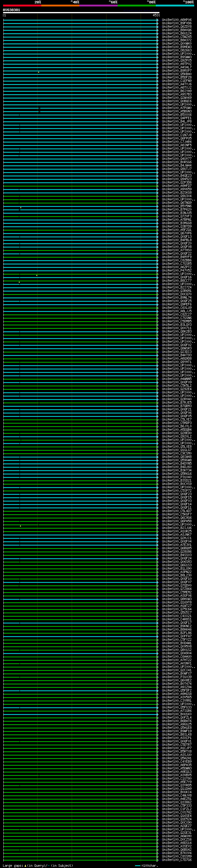Click the green ~80% legend segment
197x868 pixels.
point(137,6)
